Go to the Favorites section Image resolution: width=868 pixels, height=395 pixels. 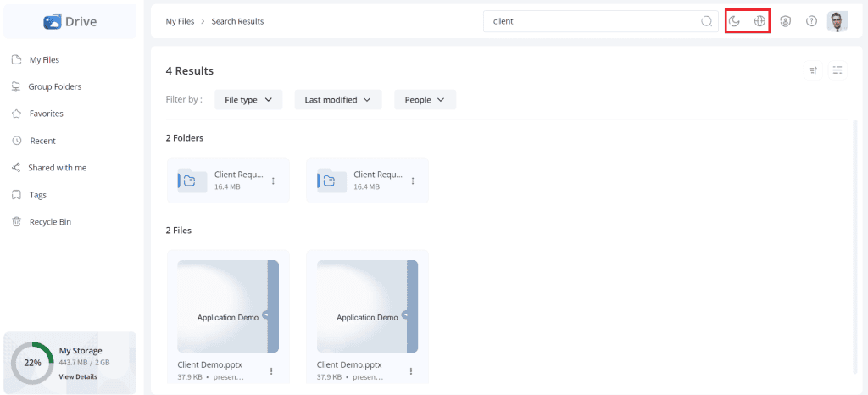37,114
